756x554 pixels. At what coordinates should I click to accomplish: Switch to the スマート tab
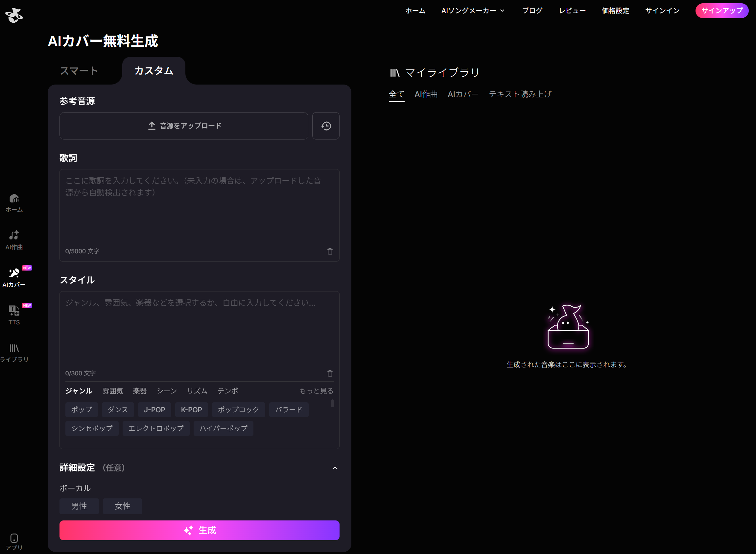pos(79,71)
